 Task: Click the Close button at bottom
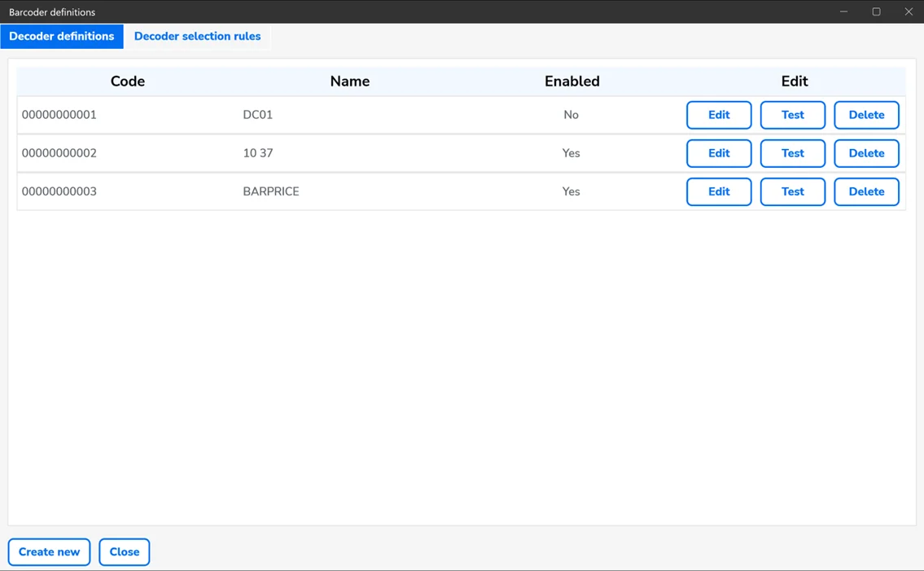(x=125, y=551)
